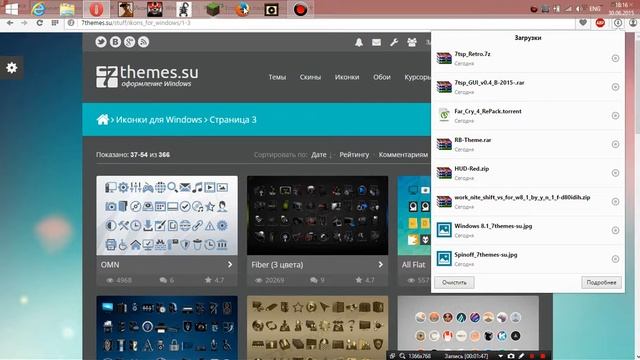Open the users group icon in site header
This screenshot has height=360, width=640.
pyautogui.click(x=412, y=42)
